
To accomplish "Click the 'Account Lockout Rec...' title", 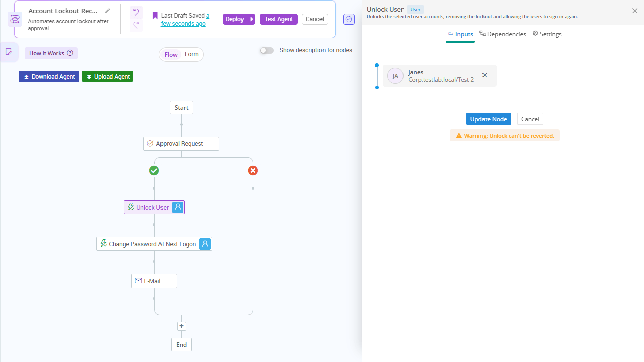I will pos(63,11).
